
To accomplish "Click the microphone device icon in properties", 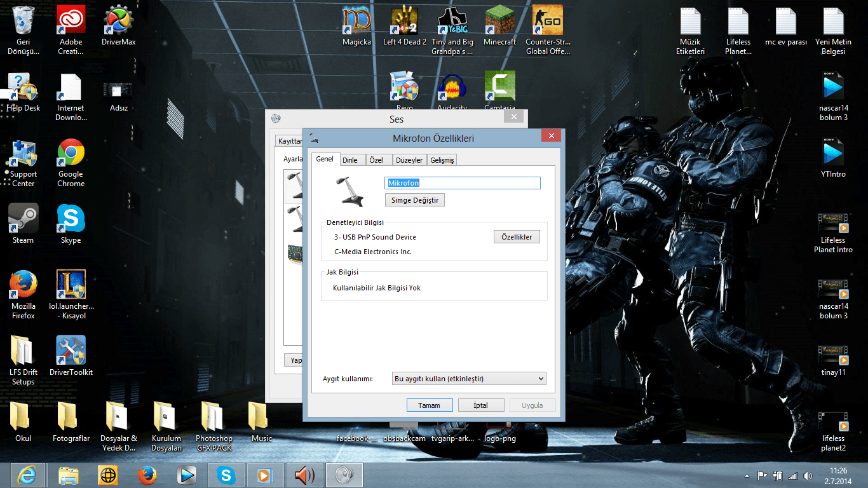I will (350, 191).
